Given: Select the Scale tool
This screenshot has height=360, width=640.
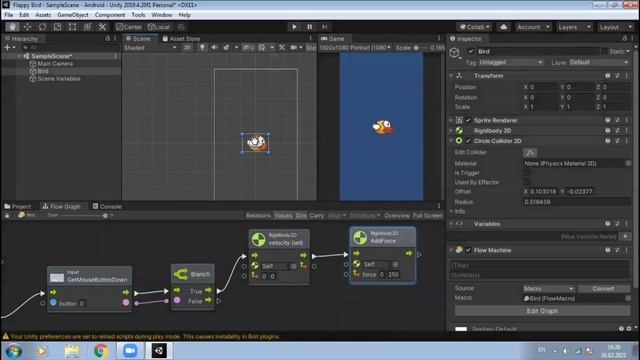Looking at the screenshot, I should tap(58, 27).
